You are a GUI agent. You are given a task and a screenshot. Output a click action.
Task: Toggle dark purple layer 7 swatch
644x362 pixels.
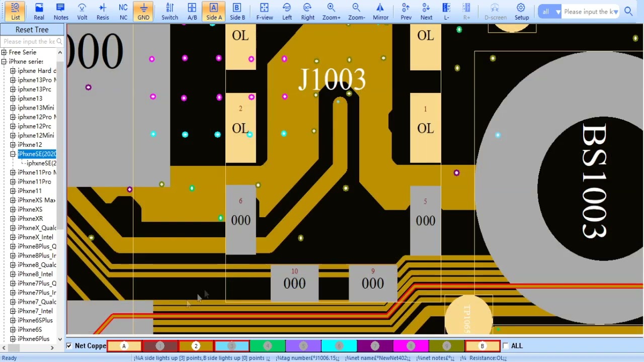coord(375,346)
